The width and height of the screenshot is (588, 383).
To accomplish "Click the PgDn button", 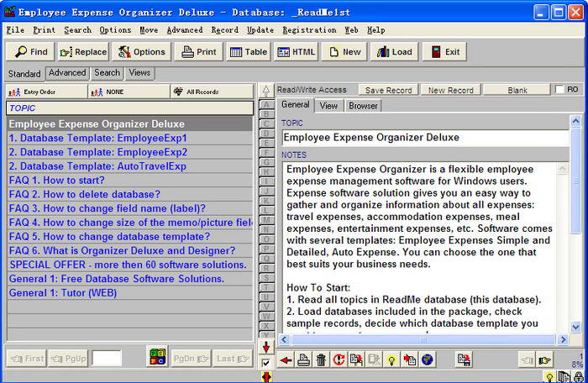I will tap(191, 359).
